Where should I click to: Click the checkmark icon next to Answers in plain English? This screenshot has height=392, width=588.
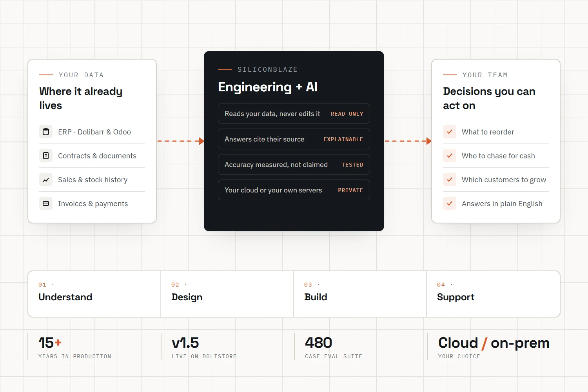click(x=450, y=203)
